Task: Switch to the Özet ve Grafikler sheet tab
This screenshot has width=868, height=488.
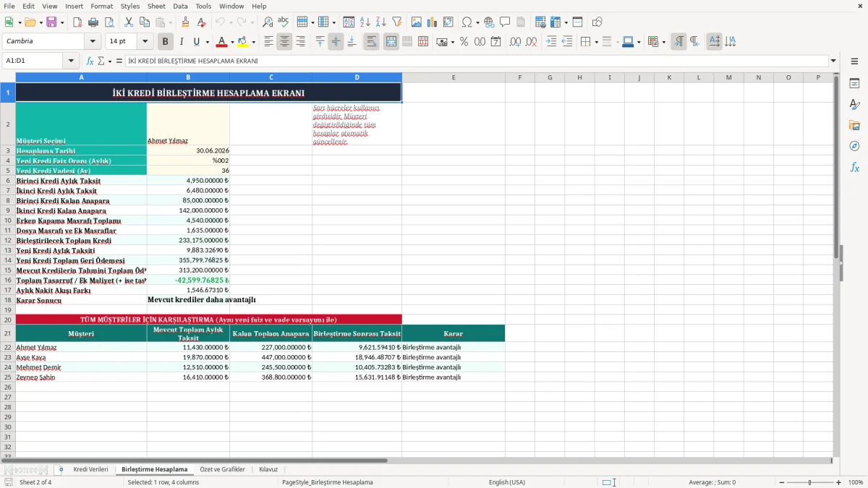Action: (x=222, y=469)
